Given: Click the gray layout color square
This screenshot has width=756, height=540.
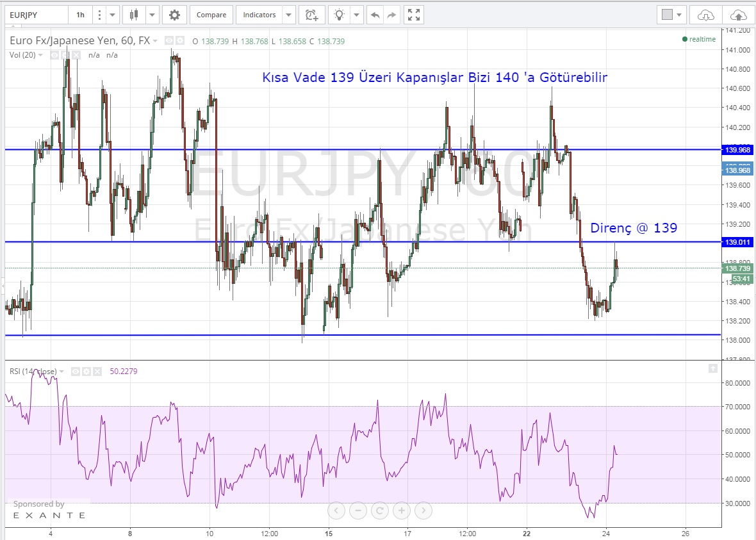Looking at the screenshot, I should coord(667,14).
